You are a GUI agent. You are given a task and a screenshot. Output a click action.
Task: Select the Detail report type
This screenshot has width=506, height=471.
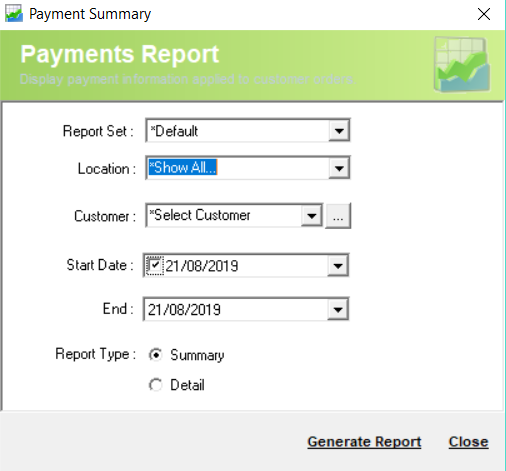click(x=155, y=385)
